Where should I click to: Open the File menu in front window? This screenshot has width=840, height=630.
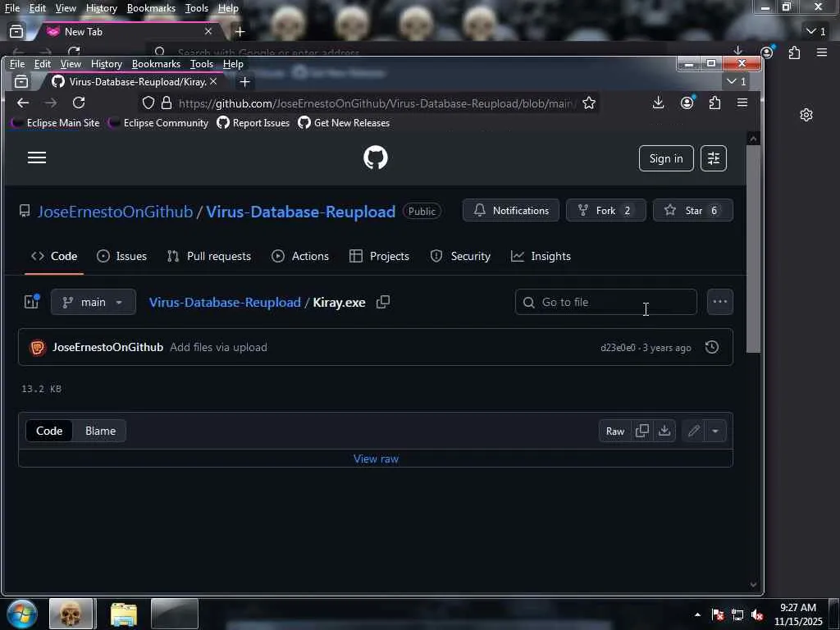click(17, 64)
